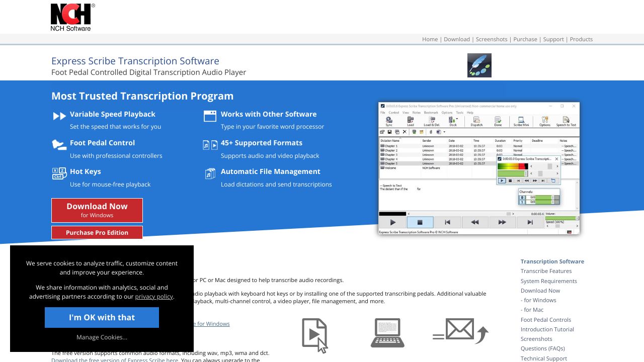This screenshot has height=362, width=644.
Task: Click the Works with Other Software window icon
Action: point(210,116)
